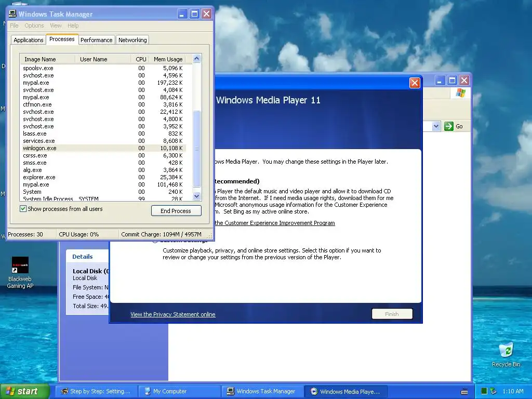Click the network tray icon beside the clock

pos(493,391)
